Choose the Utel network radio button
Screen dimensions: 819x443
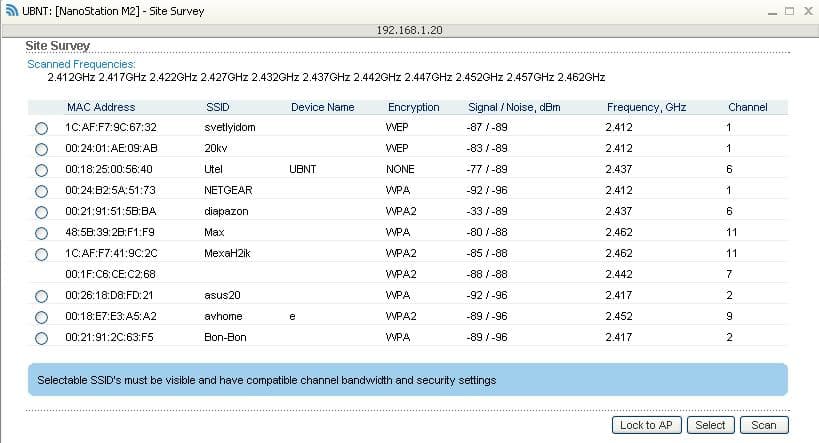(x=41, y=170)
